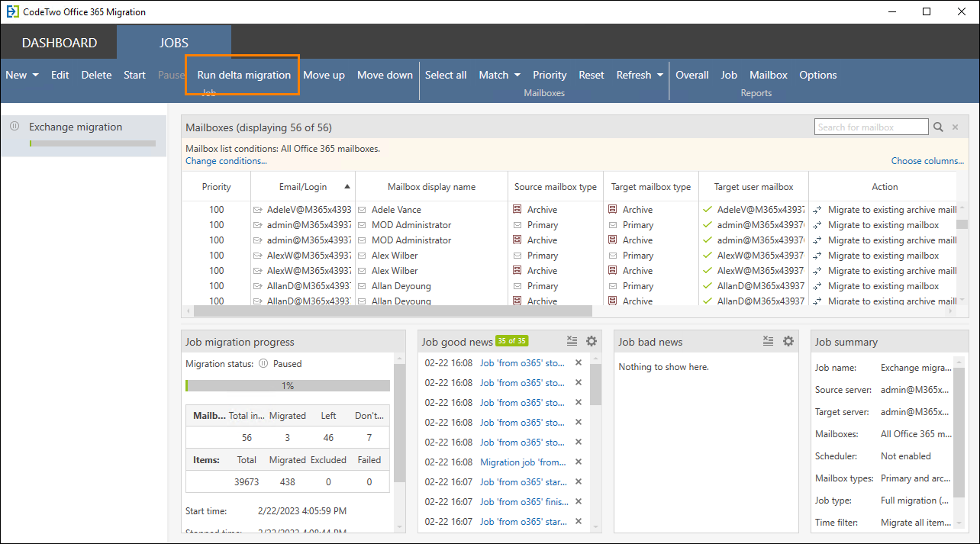Open the Overall report
Viewport: 980px width, 544px height.
click(692, 75)
